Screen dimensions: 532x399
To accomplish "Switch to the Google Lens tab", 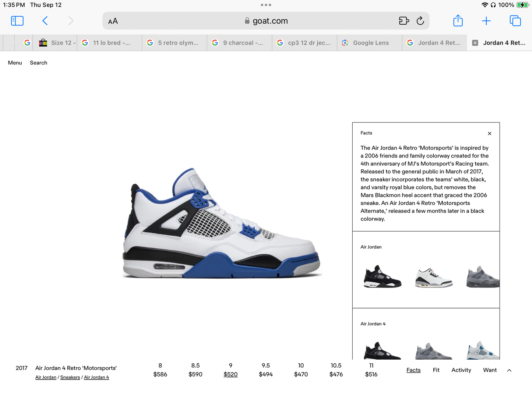I will click(370, 43).
